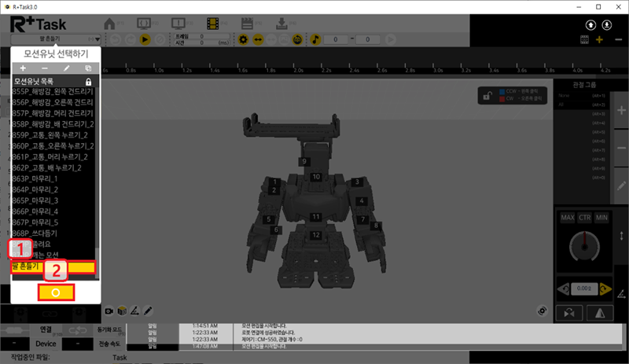Click the music note icon
The image size is (629, 364).
click(314, 39)
